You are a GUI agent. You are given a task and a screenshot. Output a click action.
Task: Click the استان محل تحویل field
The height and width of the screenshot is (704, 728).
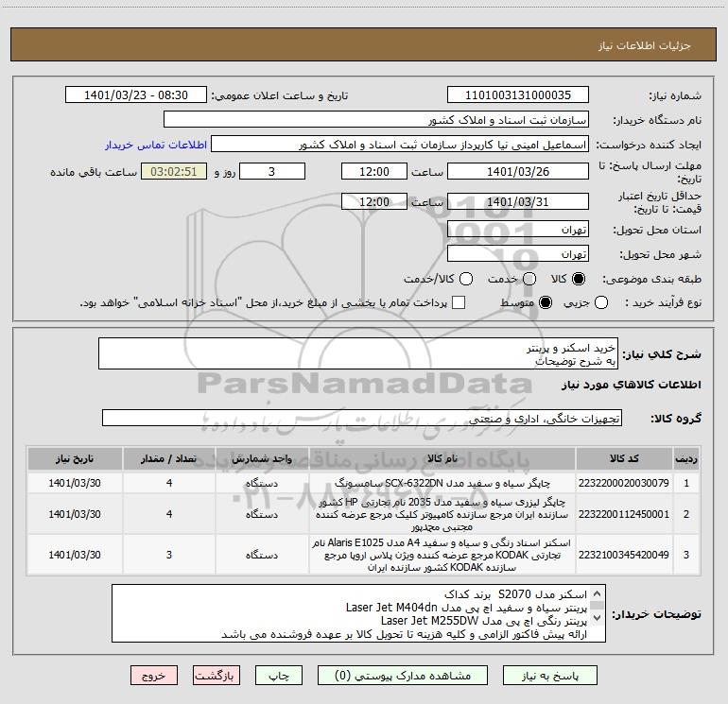pos(518,230)
